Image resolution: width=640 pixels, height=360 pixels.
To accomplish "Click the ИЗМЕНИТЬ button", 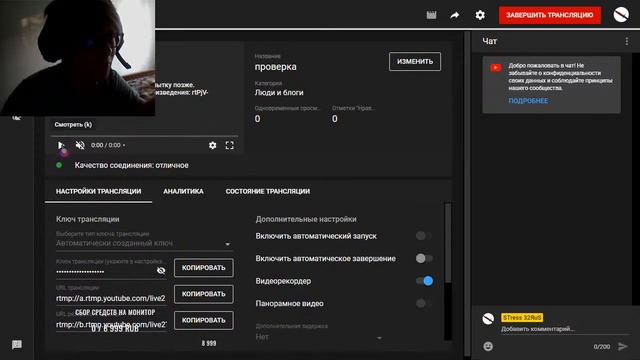I will point(415,62).
